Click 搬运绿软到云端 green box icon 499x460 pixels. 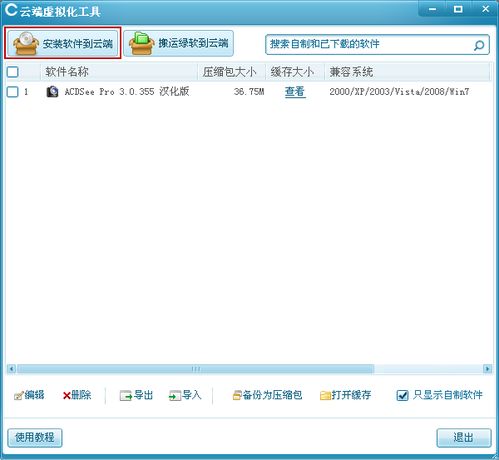(142, 43)
